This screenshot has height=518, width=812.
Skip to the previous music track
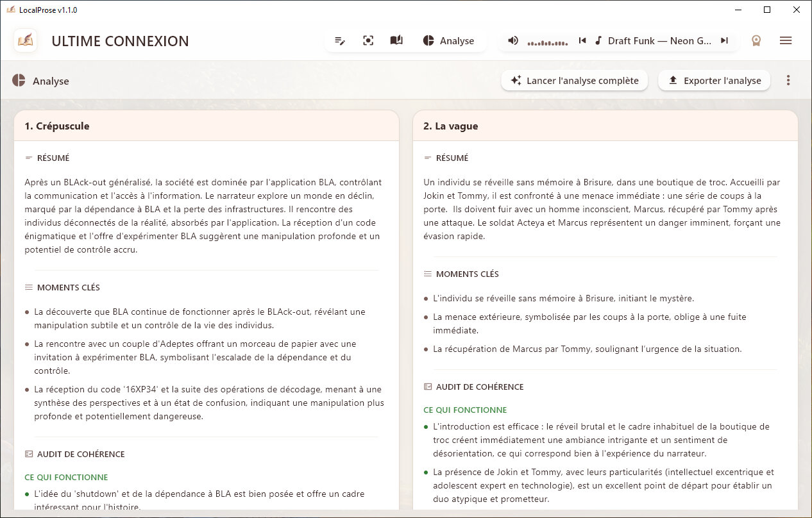coord(582,41)
